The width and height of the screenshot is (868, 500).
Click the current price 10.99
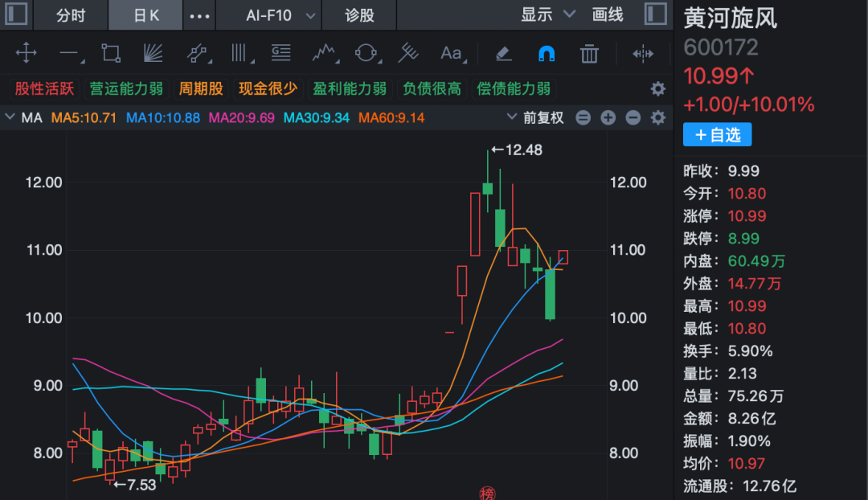click(x=719, y=76)
